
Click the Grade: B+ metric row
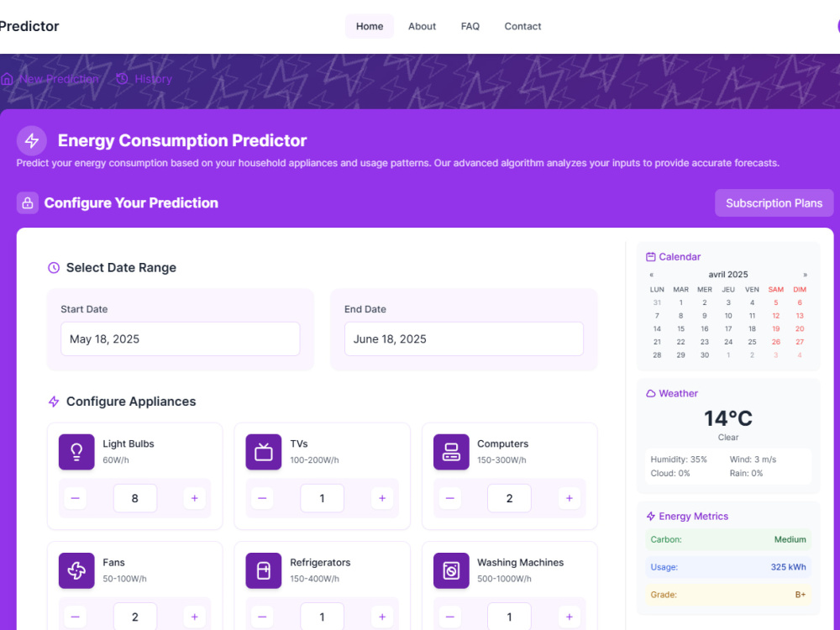pyautogui.click(x=728, y=595)
